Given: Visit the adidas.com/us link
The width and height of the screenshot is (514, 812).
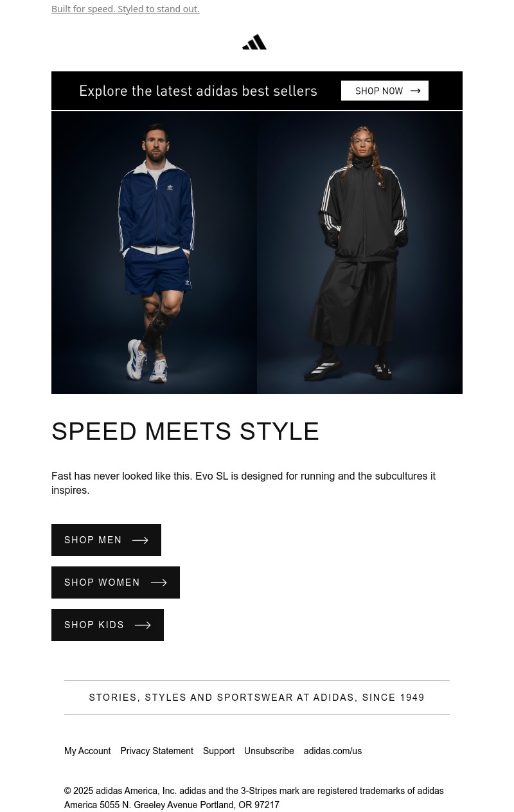Looking at the screenshot, I should click(x=332, y=751).
